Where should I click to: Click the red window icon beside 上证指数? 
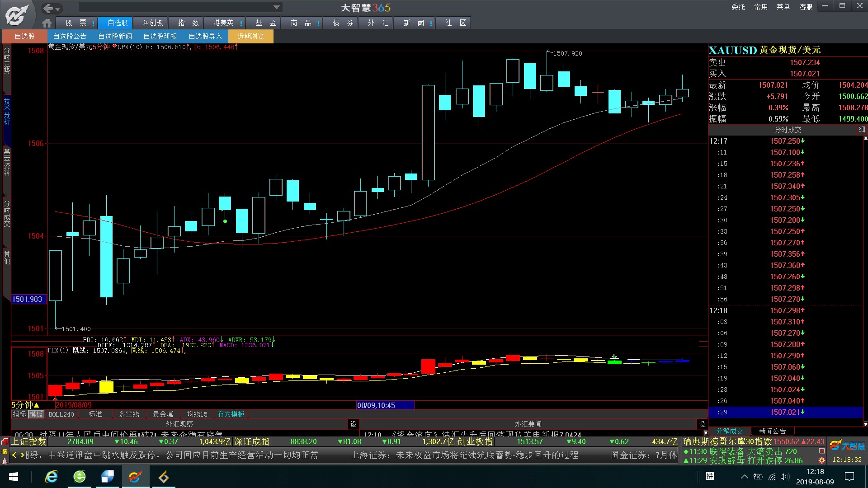(x=5, y=441)
